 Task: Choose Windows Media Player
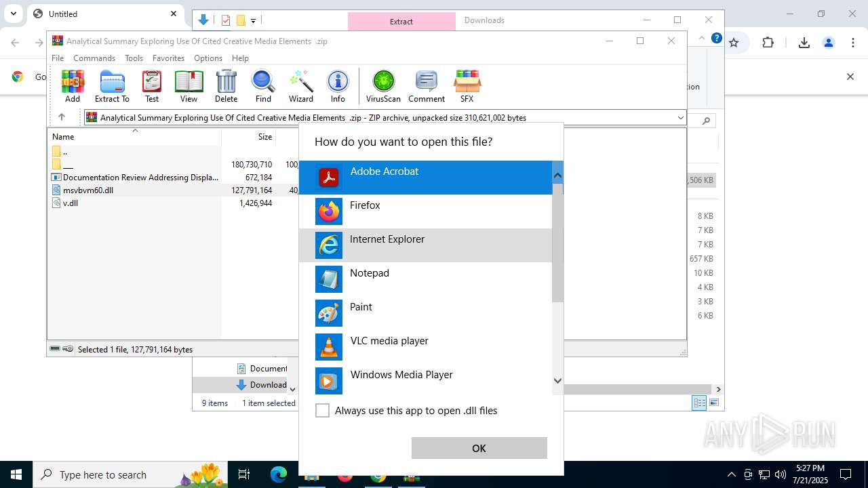coord(426,381)
